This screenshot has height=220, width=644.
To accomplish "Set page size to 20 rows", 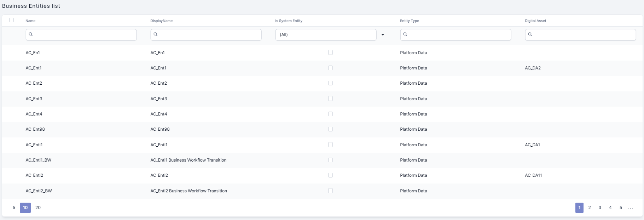I will [x=38, y=208].
